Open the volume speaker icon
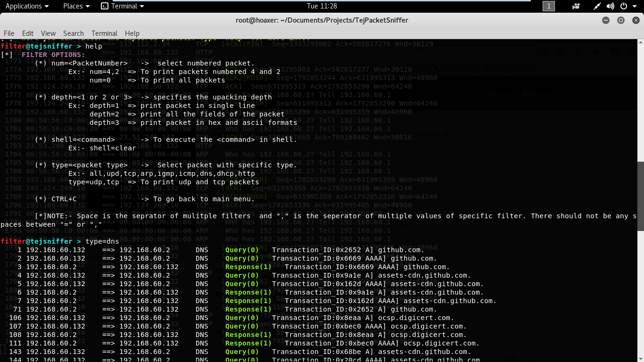This screenshot has height=362, width=644. click(611, 6)
